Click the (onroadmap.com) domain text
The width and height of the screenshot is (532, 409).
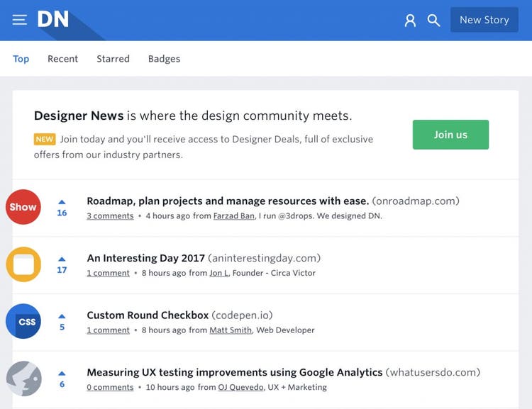tap(416, 201)
